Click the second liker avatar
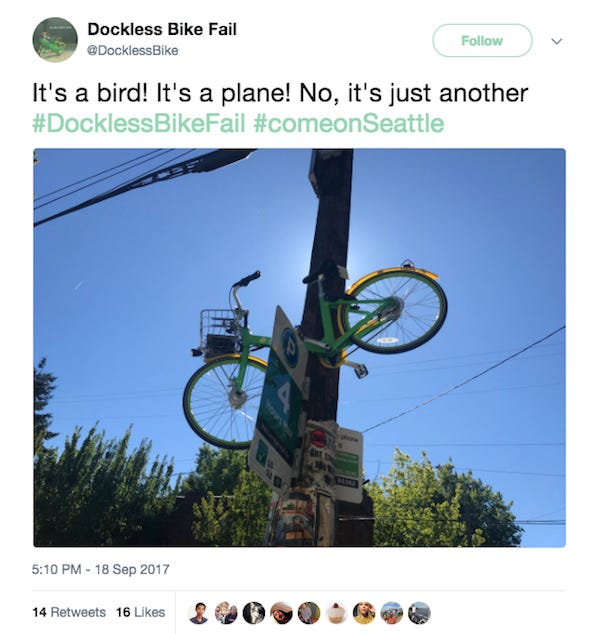Image resolution: width=600 pixels, height=634 pixels. point(226,613)
